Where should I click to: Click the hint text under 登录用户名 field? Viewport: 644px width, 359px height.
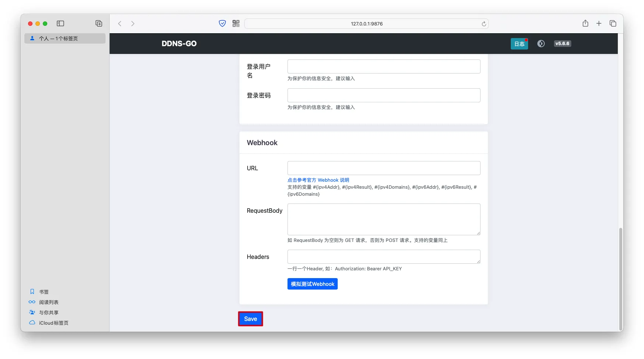pyautogui.click(x=321, y=79)
